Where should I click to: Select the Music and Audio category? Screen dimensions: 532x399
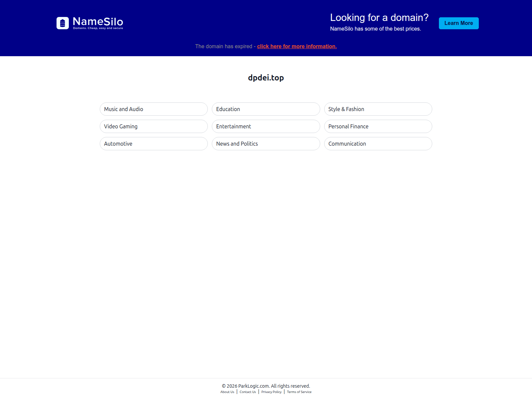[x=154, y=109]
